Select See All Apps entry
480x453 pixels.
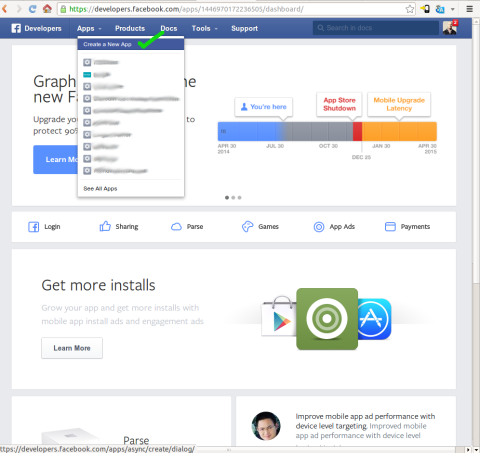(100, 189)
